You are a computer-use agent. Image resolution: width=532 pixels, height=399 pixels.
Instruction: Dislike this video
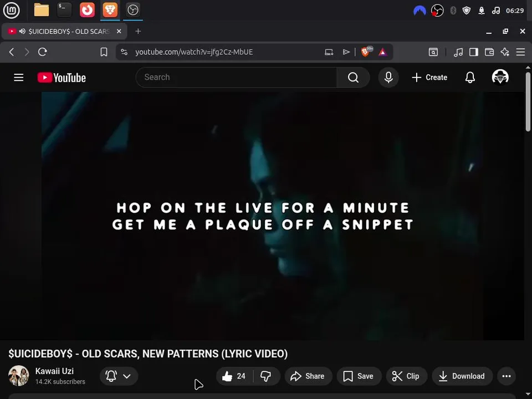pos(266,376)
